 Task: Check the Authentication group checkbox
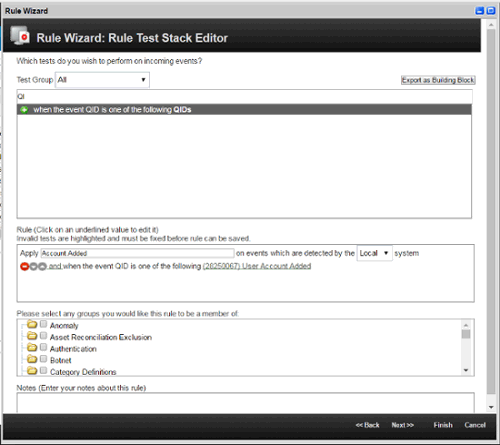pyautogui.click(x=43, y=347)
